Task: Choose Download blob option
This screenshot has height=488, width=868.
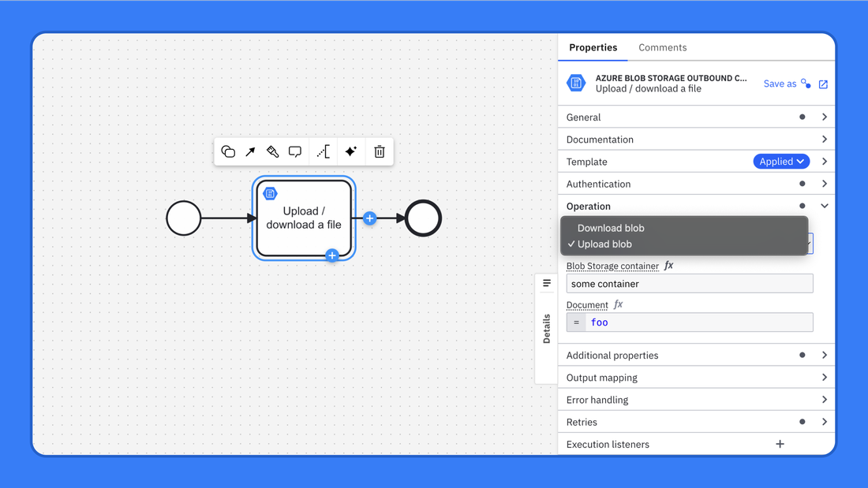Action: click(611, 228)
